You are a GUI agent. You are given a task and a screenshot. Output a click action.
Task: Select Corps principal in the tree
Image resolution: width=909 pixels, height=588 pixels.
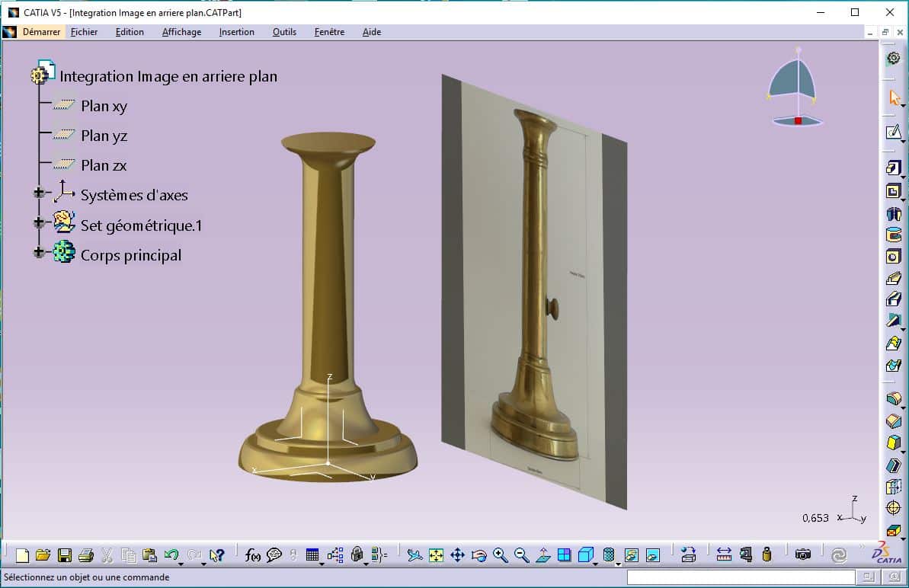tap(130, 255)
